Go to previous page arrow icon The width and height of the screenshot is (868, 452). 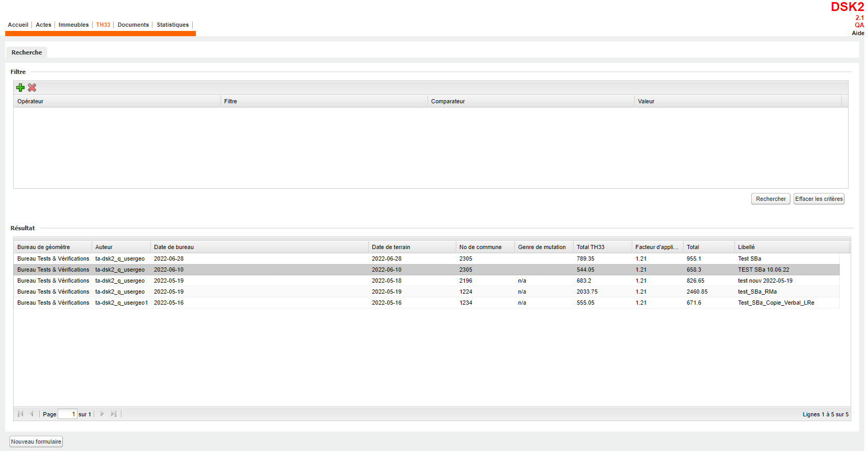pos(31,414)
